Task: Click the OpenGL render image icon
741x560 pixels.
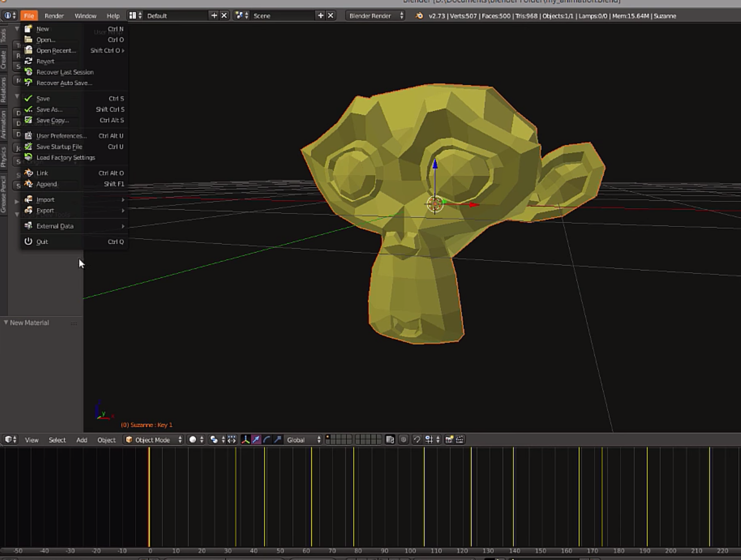Action: (449, 440)
